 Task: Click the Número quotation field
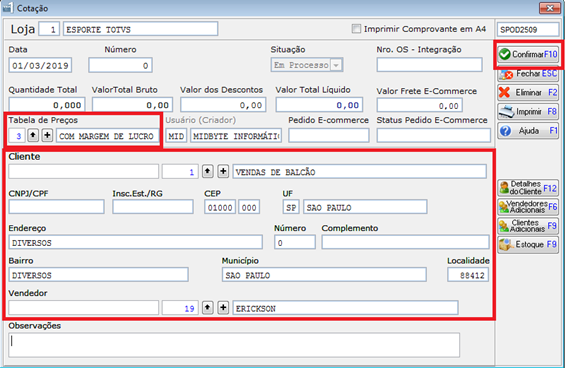click(120, 65)
